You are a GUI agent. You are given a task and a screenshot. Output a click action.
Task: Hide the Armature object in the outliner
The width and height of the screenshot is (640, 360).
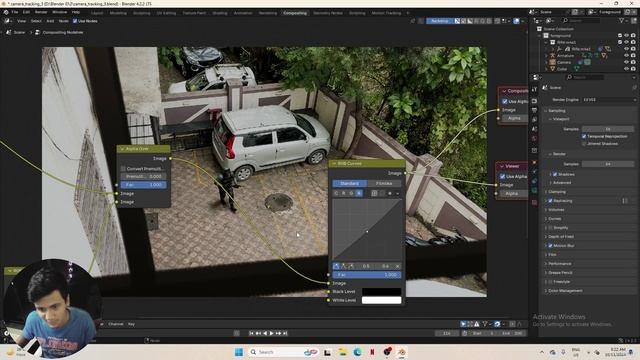point(626,56)
